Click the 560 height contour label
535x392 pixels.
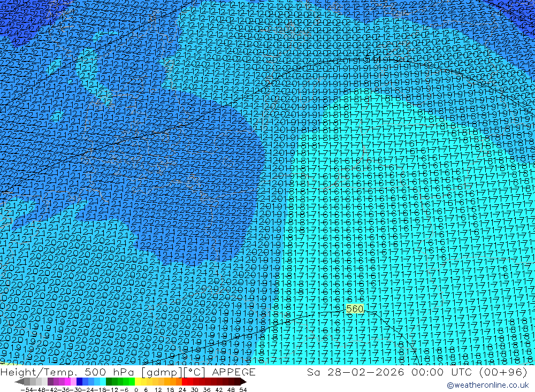(355, 309)
